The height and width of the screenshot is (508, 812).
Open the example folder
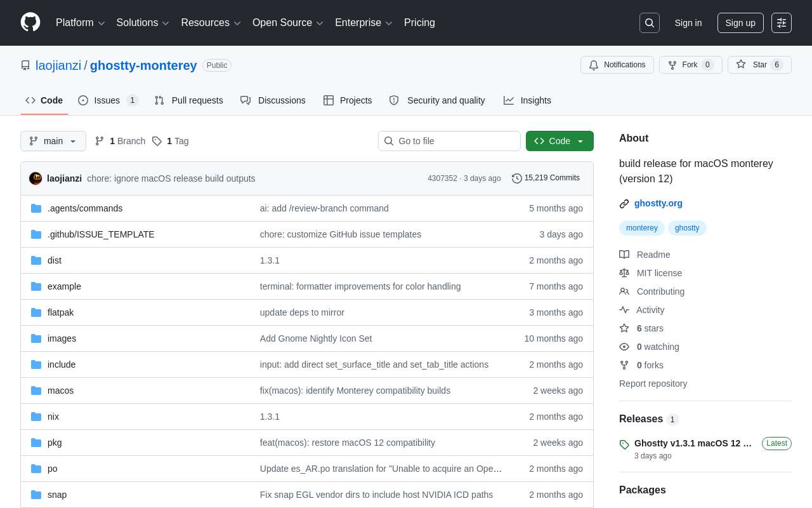[64, 286]
